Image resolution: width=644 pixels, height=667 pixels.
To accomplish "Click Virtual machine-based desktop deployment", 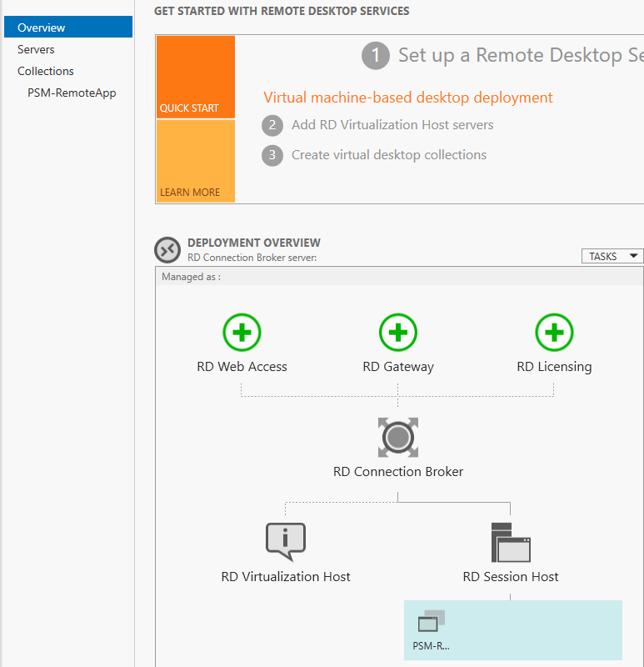I will click(408, 98).
